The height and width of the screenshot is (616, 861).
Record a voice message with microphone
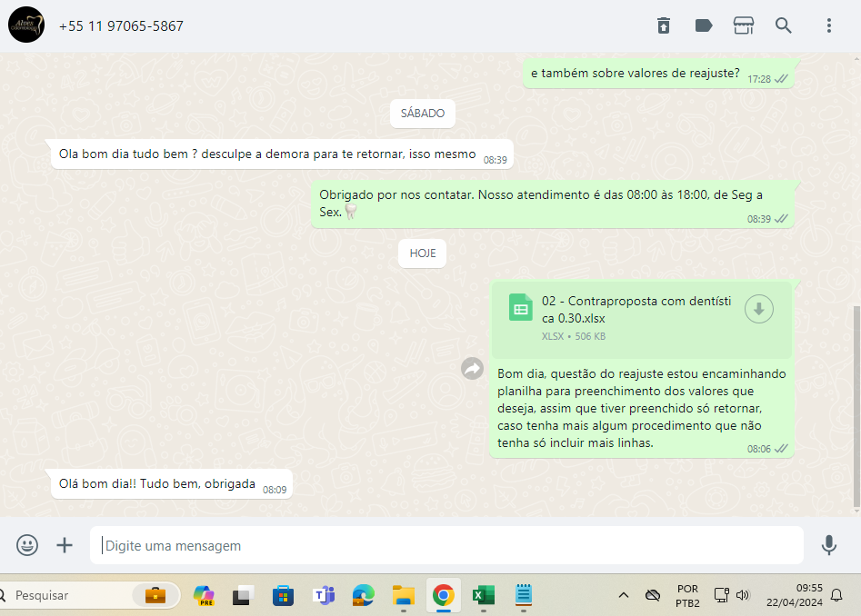829,545
